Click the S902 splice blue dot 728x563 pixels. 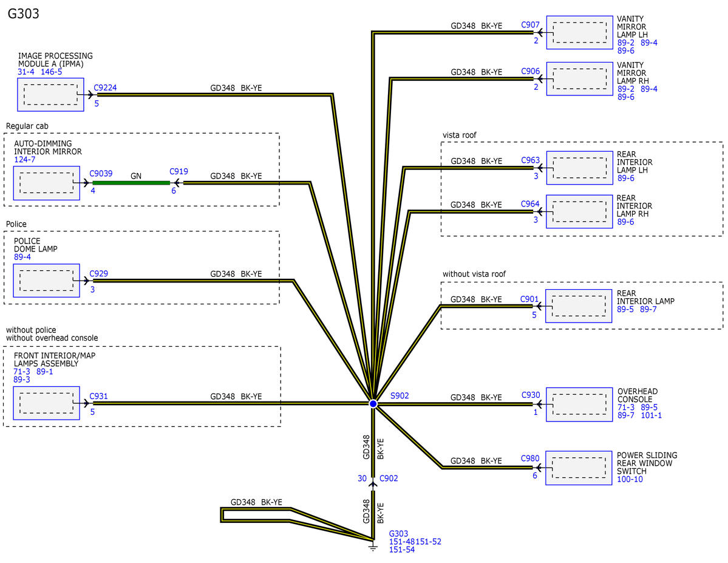[x=373, y=403]
